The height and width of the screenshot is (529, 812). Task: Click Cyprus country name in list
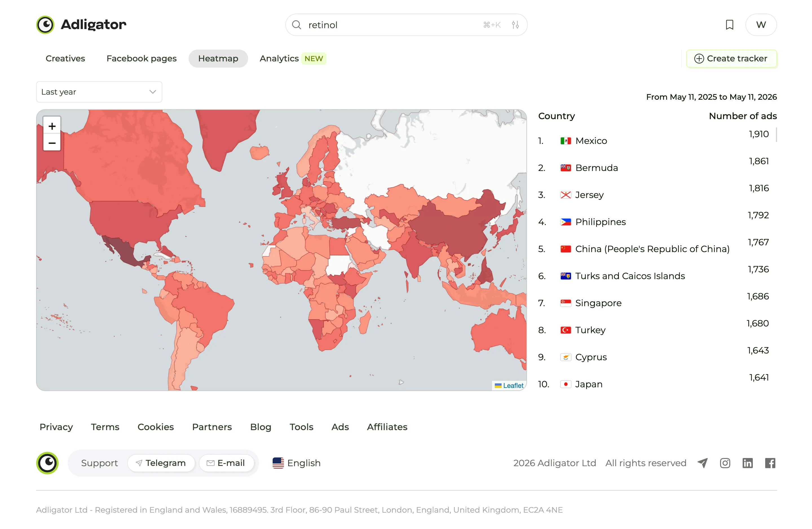click(591, 357)
